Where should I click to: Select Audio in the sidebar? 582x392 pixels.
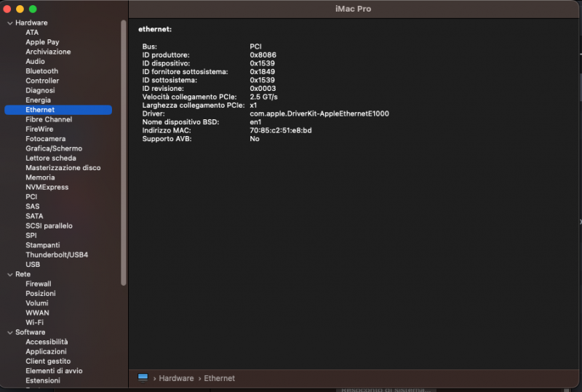coord(35,61)
